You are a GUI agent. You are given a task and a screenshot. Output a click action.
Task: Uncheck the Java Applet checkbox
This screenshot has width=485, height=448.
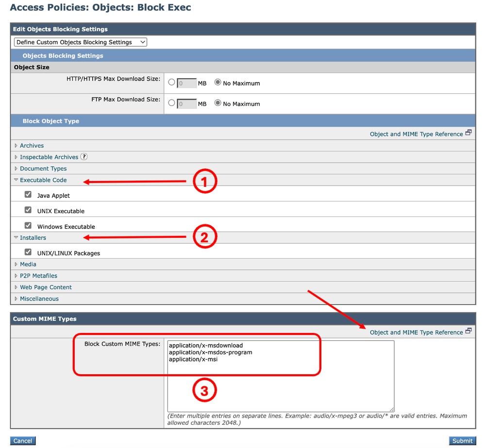coord(28,193)
